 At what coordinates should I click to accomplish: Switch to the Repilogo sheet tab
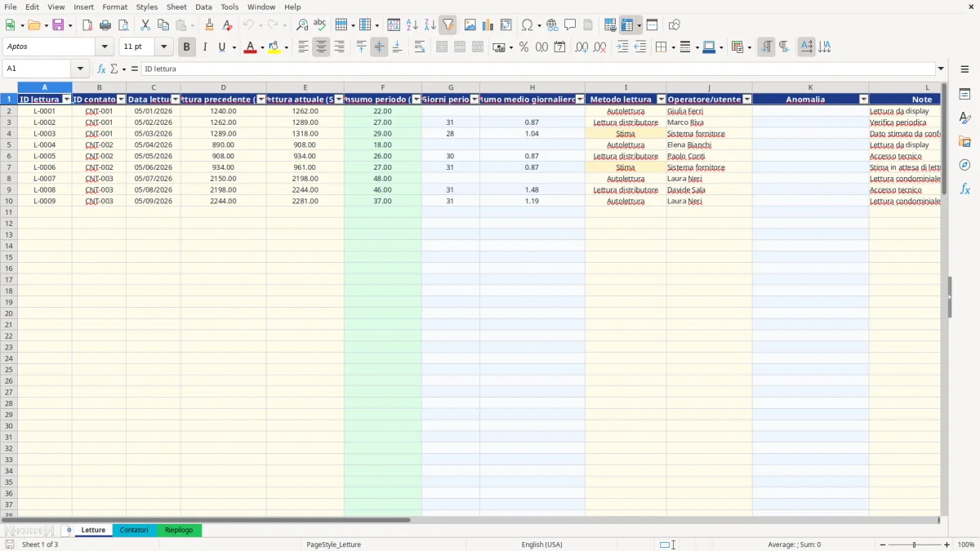(179, 531)
